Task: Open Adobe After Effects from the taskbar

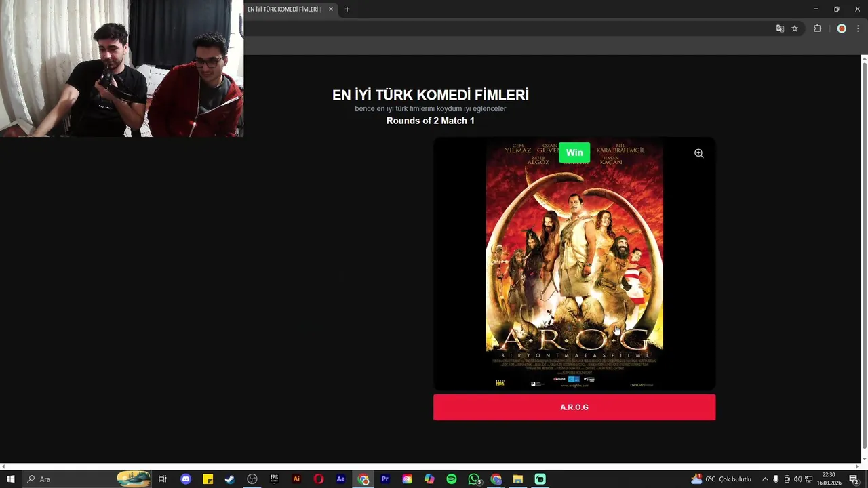Action: pyautogui.click(x=341, y=479)
